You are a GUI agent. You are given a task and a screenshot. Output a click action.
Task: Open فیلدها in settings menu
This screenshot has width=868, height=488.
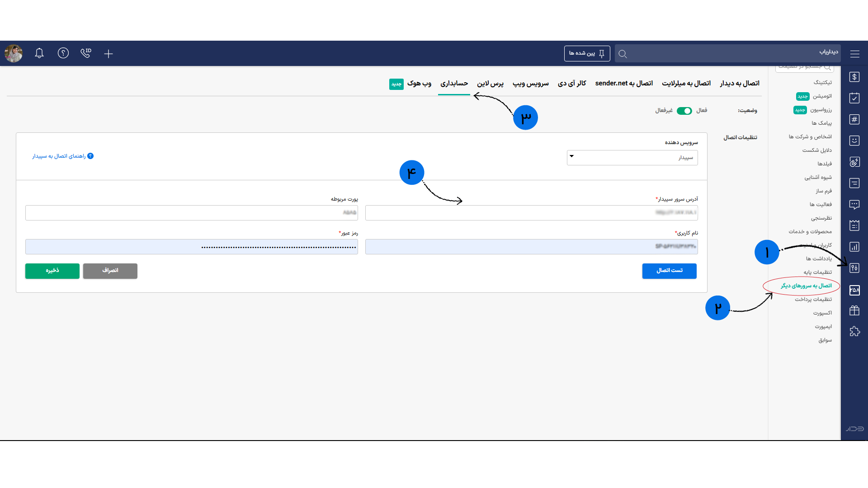pyautogui.click(x=824, y=164)
